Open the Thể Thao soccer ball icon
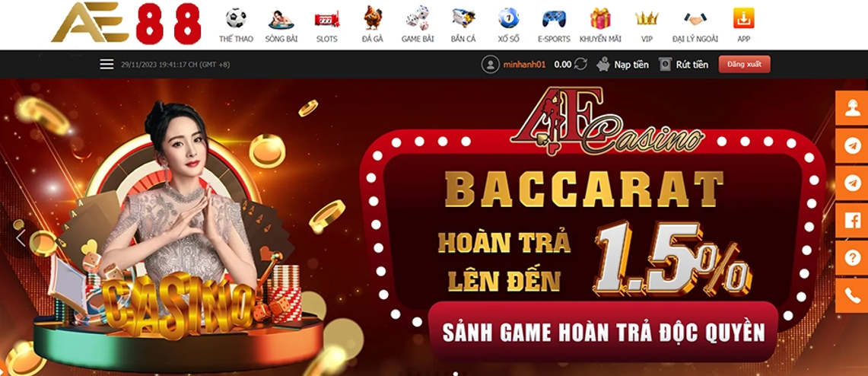The width and height of the screenshot is (868, 376). [236, 18]
